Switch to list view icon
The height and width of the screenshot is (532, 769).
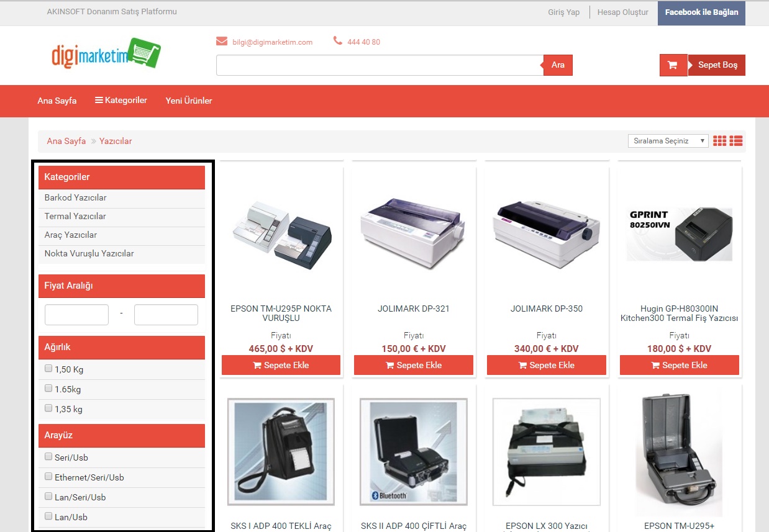(736, 141)
